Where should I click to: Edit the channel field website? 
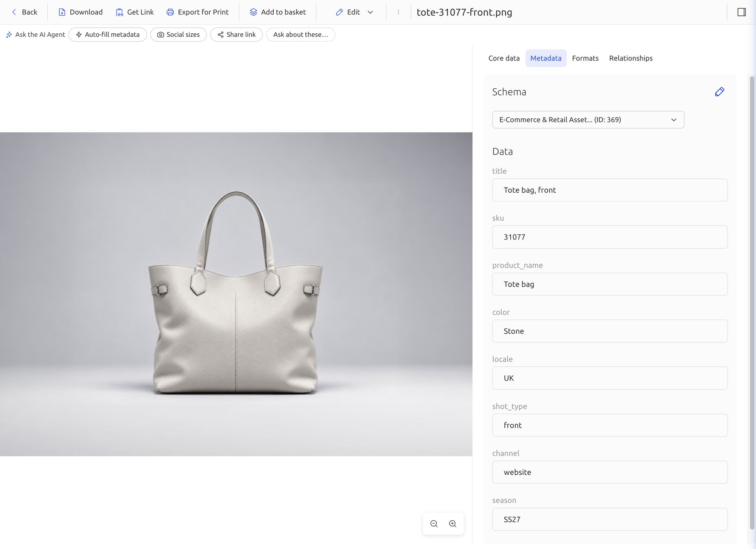pos(610,472)
